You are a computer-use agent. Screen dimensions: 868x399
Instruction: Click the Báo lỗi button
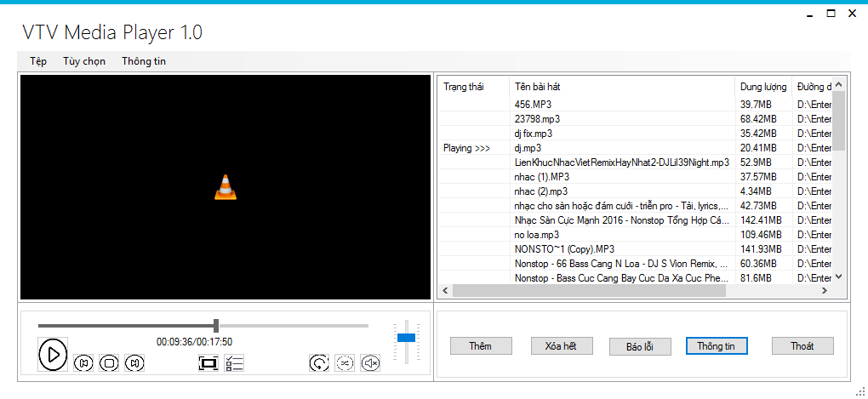coord(640,347)
